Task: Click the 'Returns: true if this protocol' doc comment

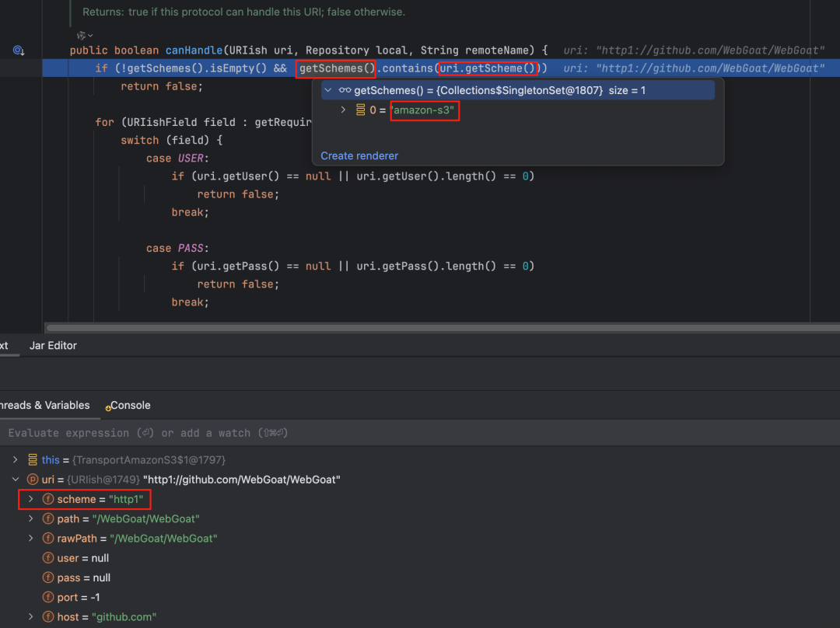Action: pos(243,12)
